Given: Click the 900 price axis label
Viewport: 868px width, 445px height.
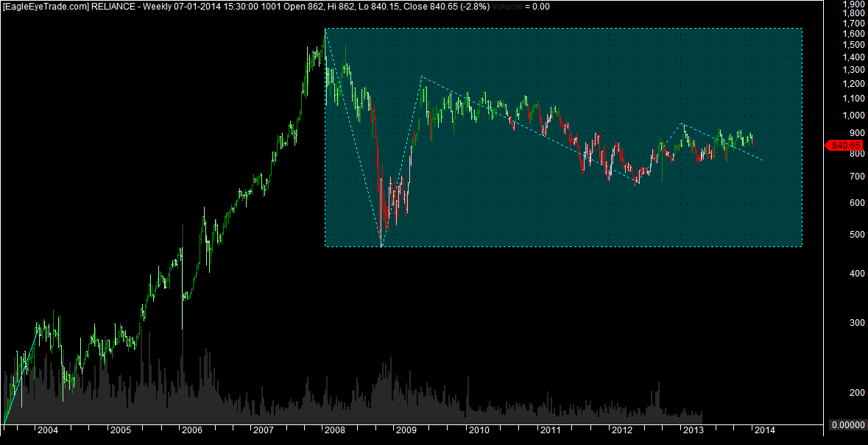Looking at the screenshot, I should pos(855,134).
